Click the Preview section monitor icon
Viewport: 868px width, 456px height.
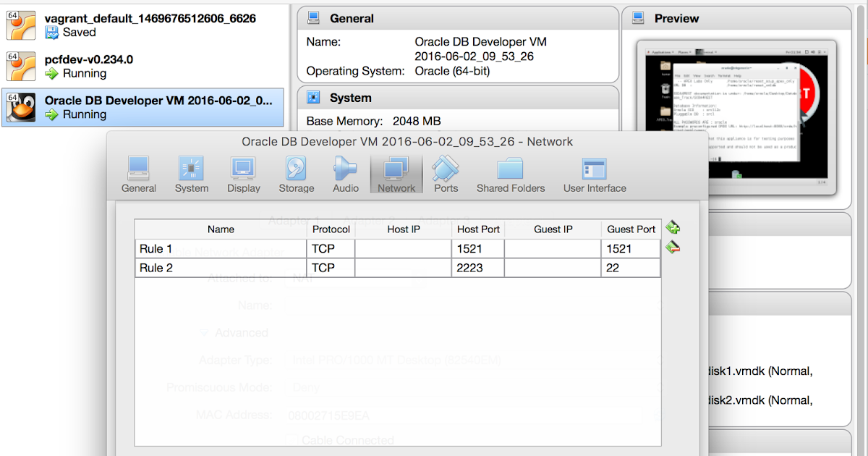pos(639,18)
